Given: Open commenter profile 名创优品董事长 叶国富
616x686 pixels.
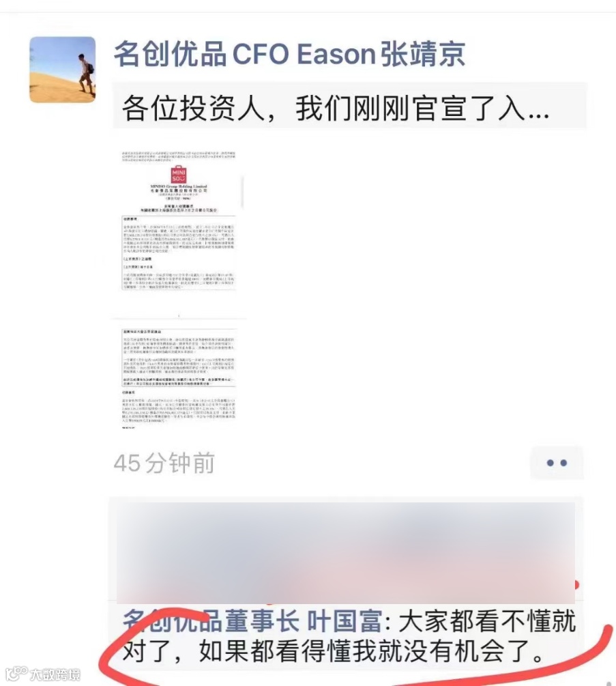Looking at the screenshot, I should tap(252, 620).
